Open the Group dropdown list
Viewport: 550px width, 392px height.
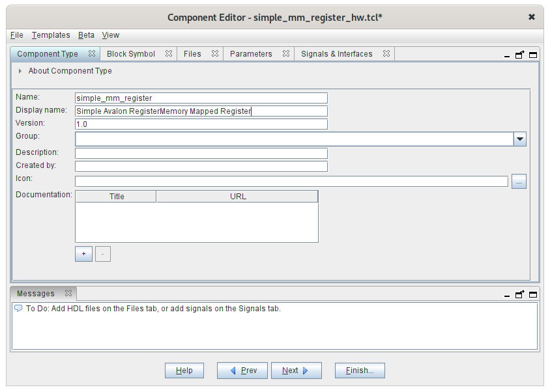click(x=519, y=139)
